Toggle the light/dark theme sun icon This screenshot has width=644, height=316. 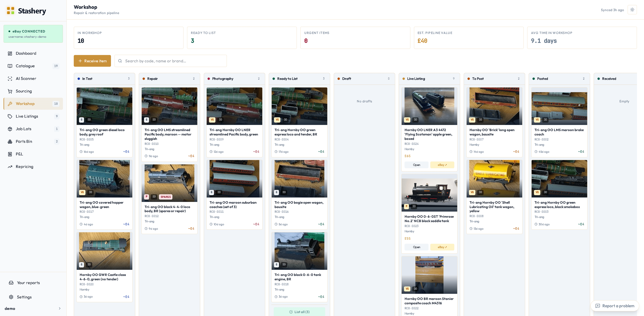(632, 10)
